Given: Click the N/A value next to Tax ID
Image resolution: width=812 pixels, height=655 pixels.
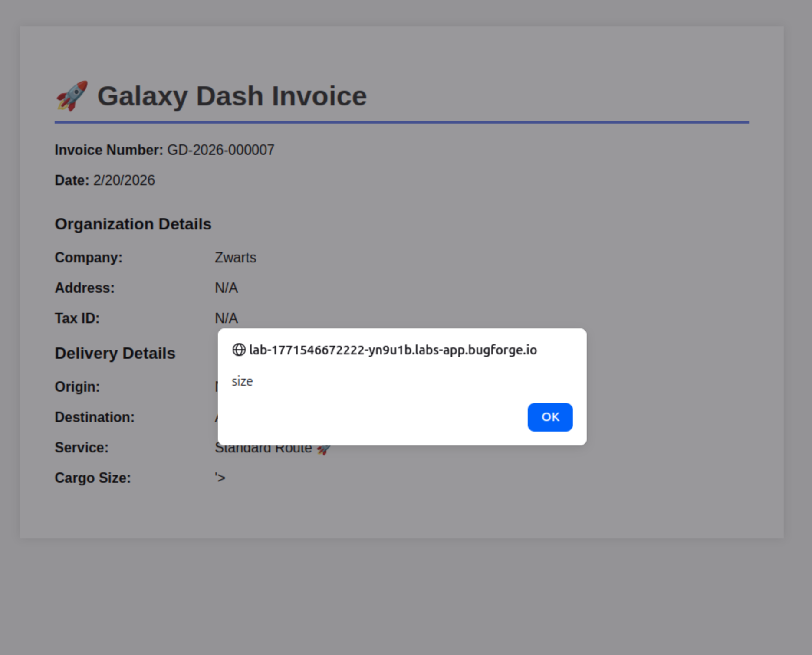Looking at the screenshot, I should [x=226, y=318].
